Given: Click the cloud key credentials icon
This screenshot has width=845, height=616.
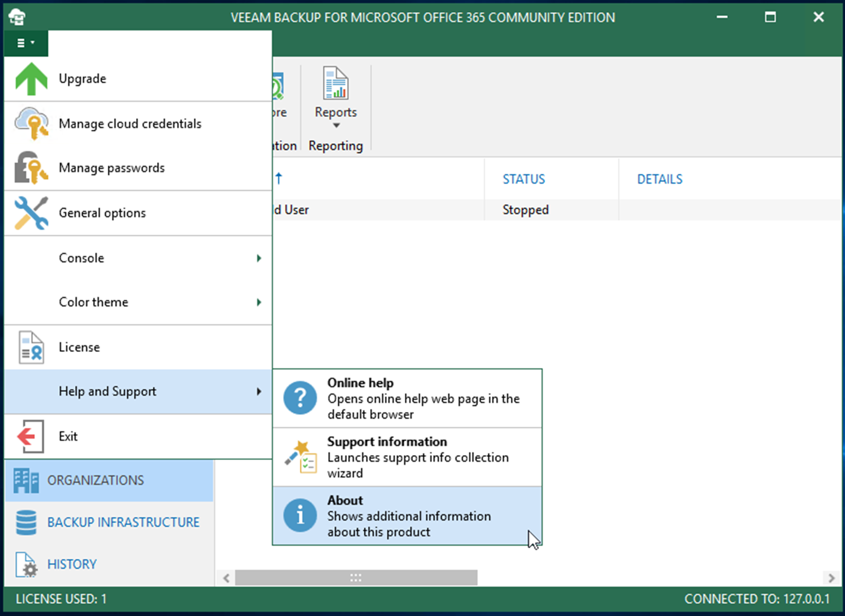Looking at the screenshot, I should 32,123.
